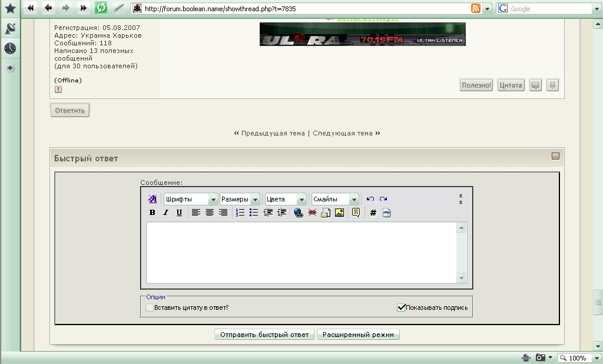This screenshot has width=603, height=364.
Task: Collapse the 'Быстрый ответ' panel
Action: click(x=555, y=156)
